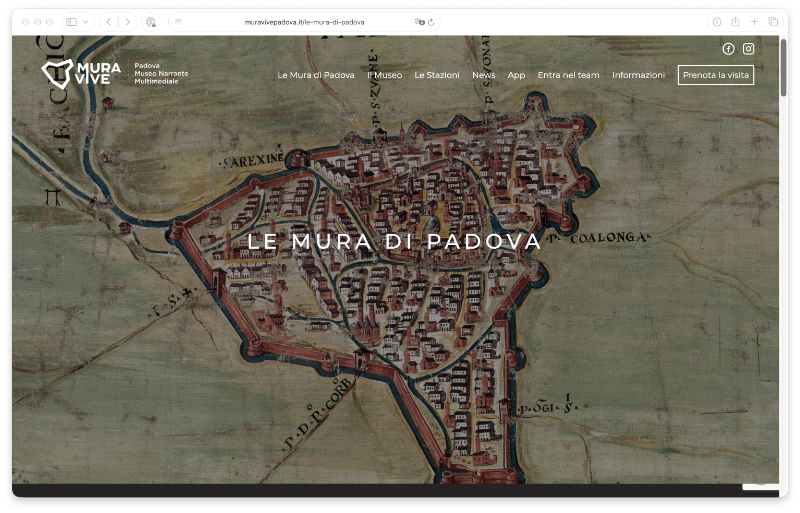Click the LE MURA DI PADOVA heading
This screenshot has height=513, width=800.
[x=394, y=241]
